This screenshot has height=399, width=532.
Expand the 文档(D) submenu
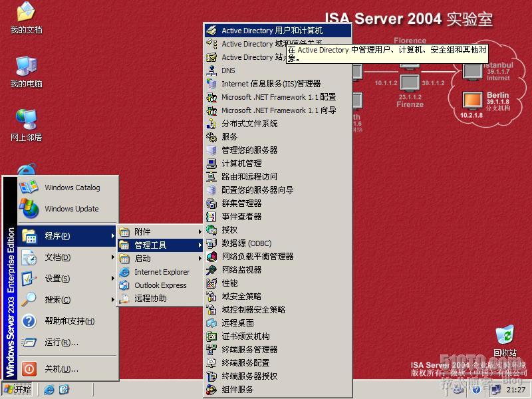coord(67,257)
